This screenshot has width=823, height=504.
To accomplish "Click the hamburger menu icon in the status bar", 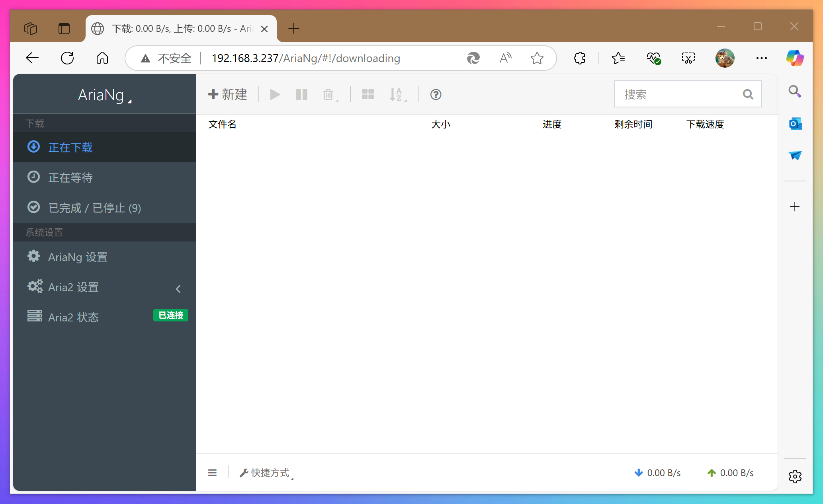I will (212, 473).
